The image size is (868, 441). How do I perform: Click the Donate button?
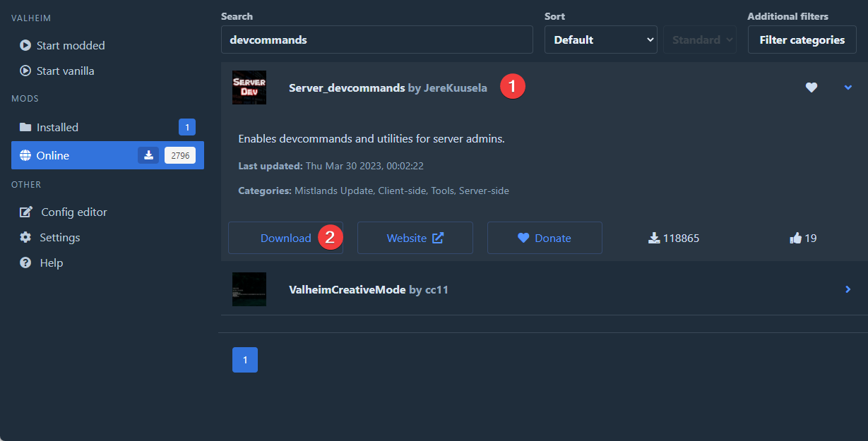point(545,238)
